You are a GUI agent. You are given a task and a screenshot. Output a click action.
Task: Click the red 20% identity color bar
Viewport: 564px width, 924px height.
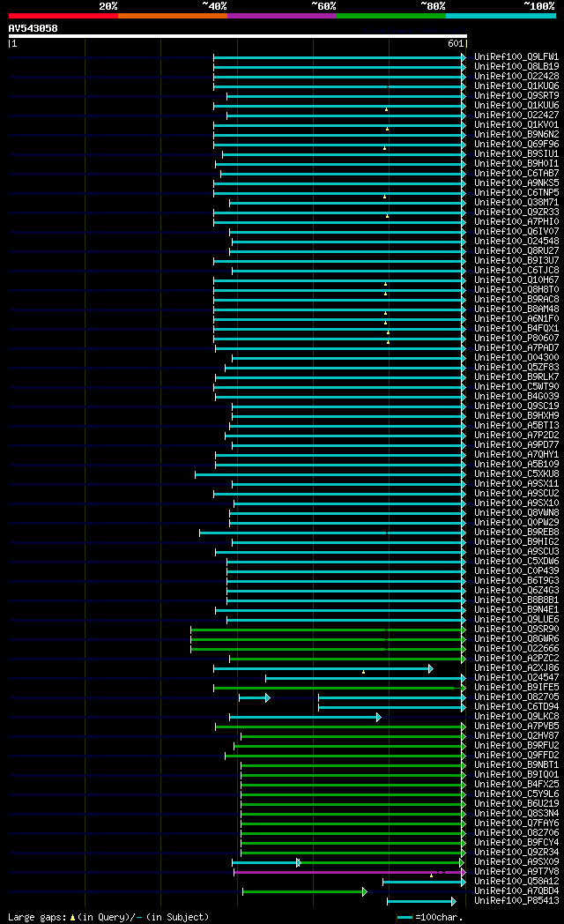(63, 16)
